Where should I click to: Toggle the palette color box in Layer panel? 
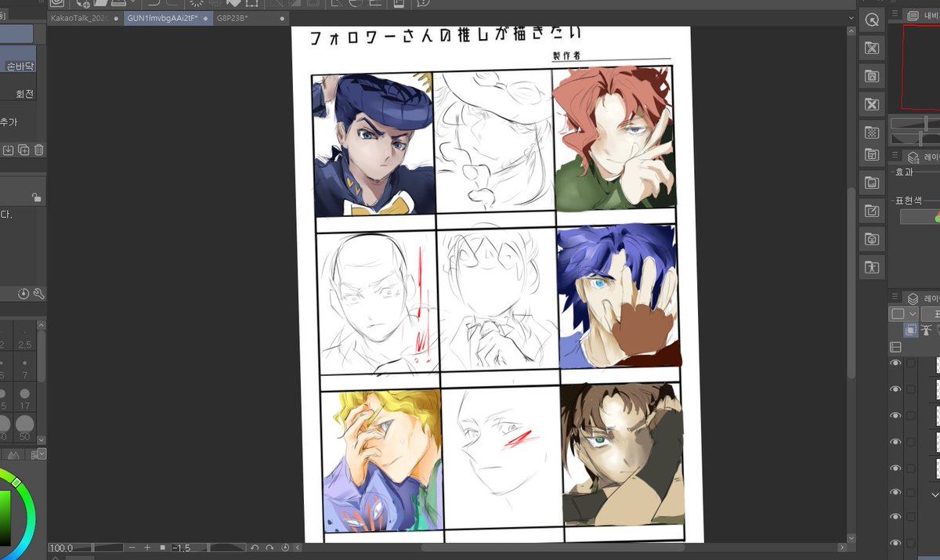[898, 313]
